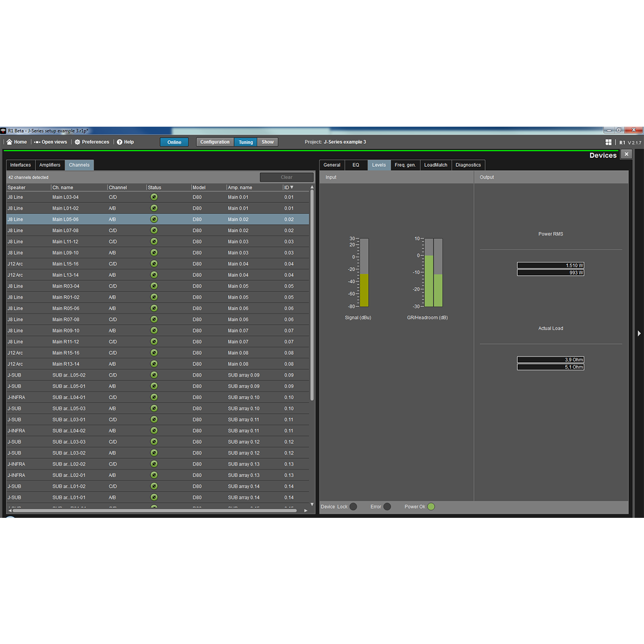Click the Help question-mark icon

point(119,142)
